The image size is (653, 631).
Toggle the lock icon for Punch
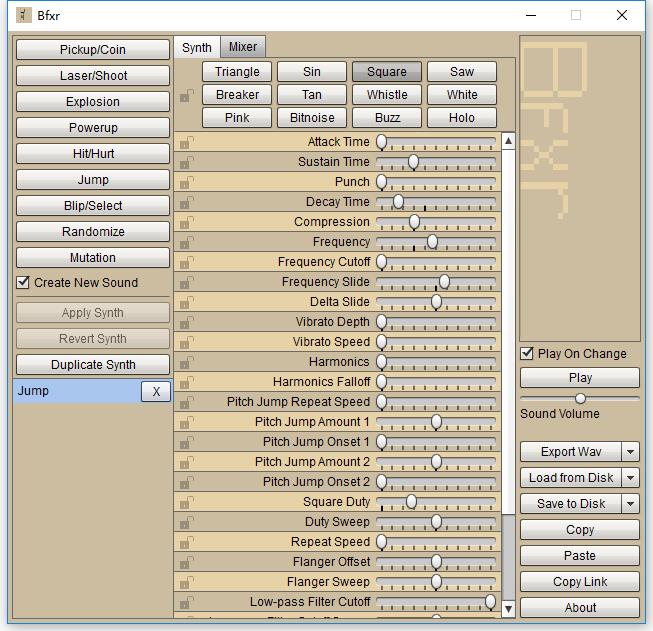click(187, 182)
